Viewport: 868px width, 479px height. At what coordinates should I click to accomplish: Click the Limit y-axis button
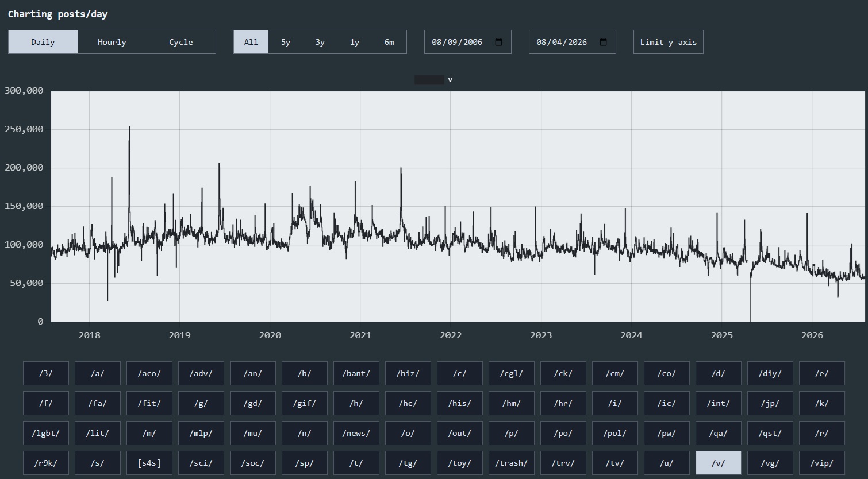tap(669, 42)
